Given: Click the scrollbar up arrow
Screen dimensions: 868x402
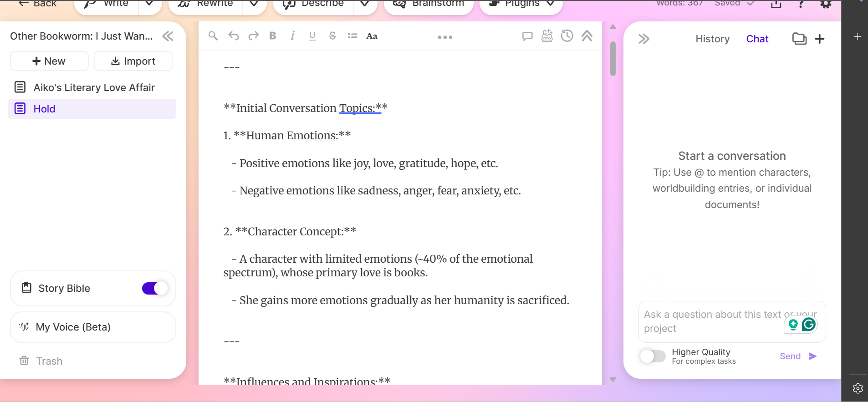Looking at the screenshot, I should coord(613,27).
